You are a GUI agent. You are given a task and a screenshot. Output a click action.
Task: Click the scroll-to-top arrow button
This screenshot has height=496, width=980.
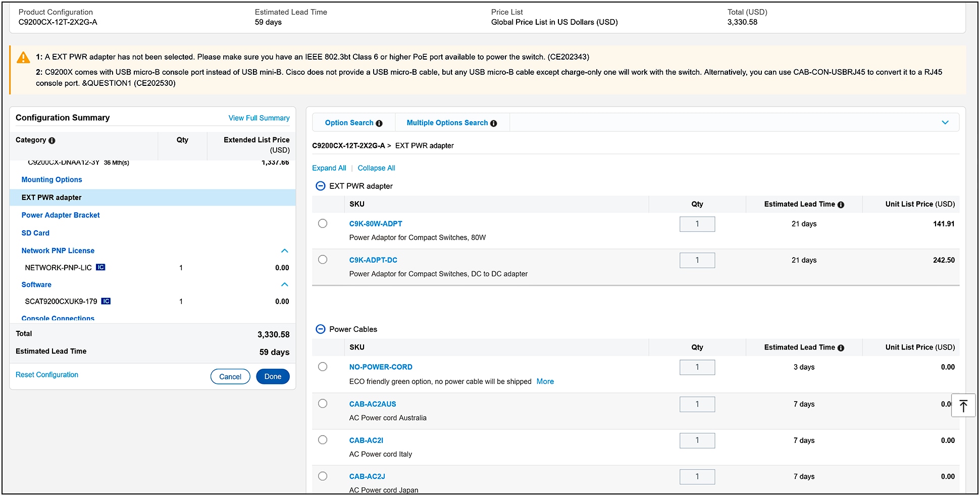point(963,406)
